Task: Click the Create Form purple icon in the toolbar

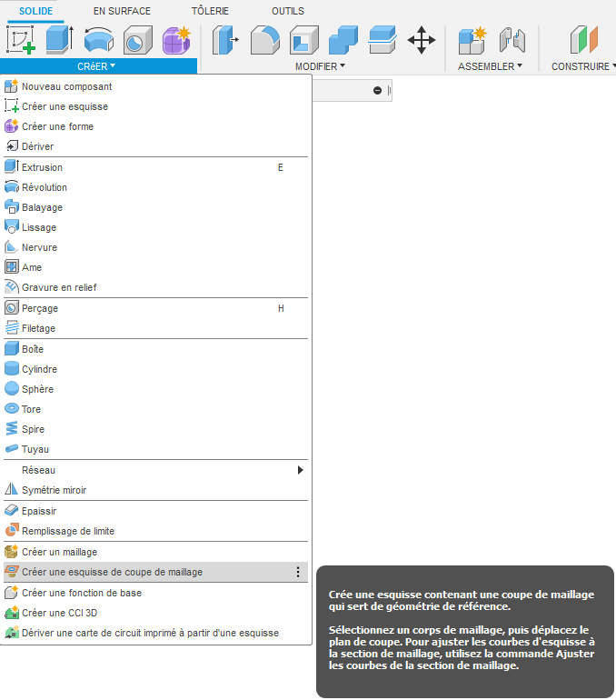Action: 176,40
